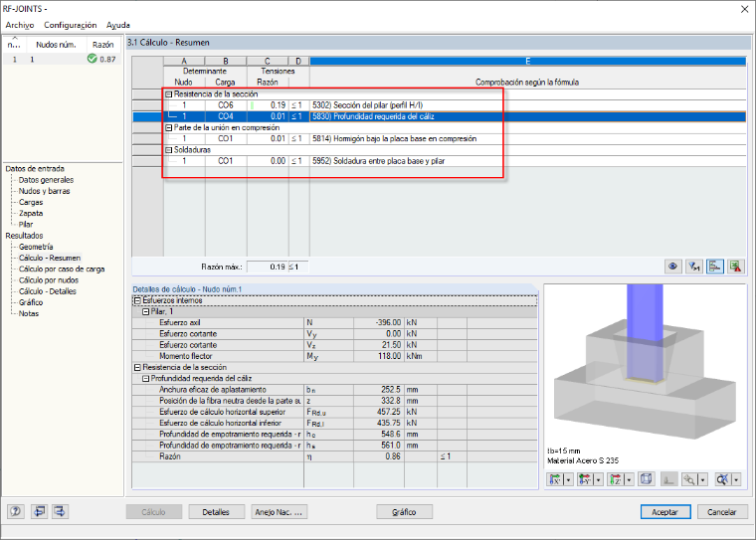The height and width of the screenshot is (540, 756).
Task: Select Nudos y barras in navigator
Action: (x=45, y=191)
